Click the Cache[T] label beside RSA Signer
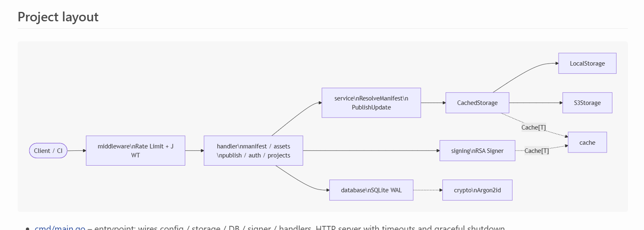This screenshot has height=230, width=644. click(536, 150)
